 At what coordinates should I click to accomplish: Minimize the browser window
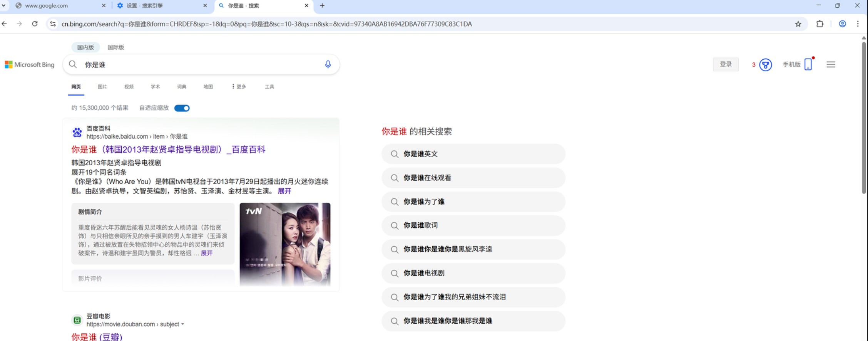pyautogui.click(x=818, y=5)
